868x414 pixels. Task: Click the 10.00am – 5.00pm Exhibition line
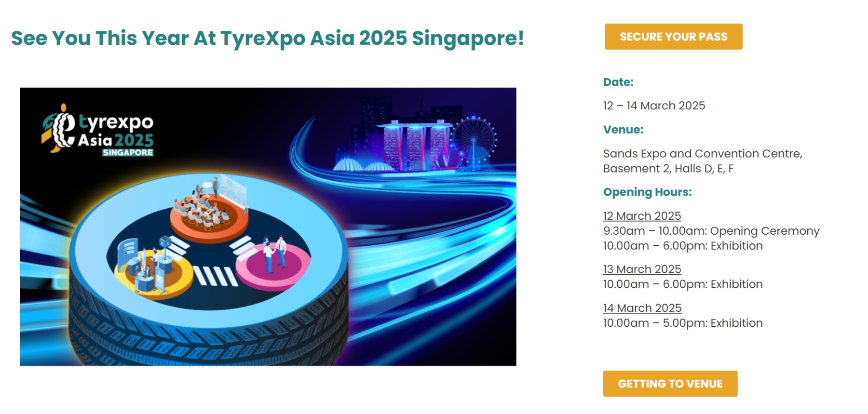682,323
